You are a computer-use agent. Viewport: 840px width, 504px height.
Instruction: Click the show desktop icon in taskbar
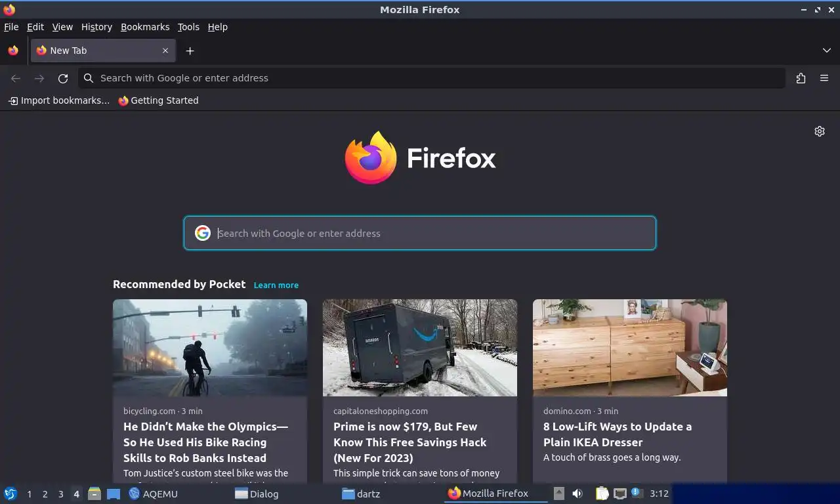click(114, 493)
